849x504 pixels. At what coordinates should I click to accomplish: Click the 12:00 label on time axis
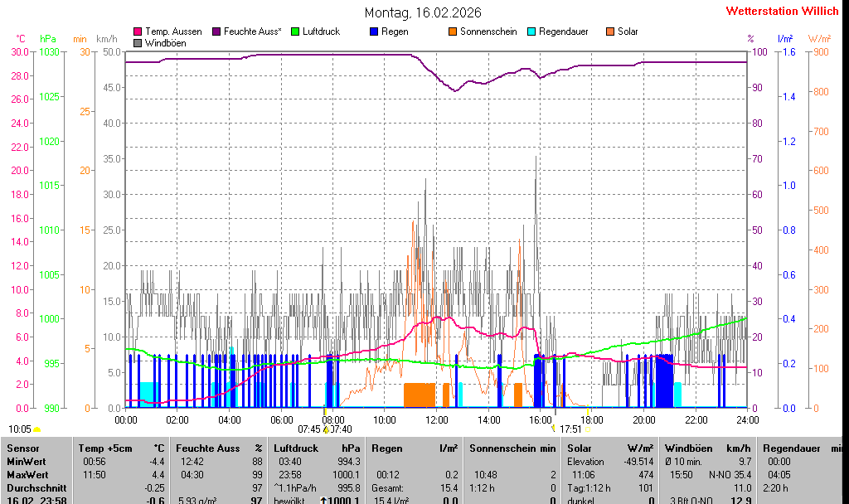click(x=437, y=420)
